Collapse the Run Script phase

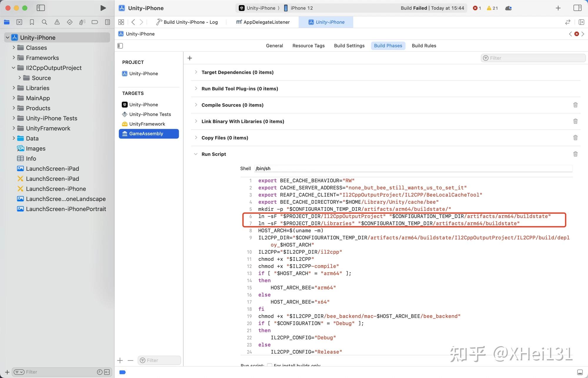point(196,154)
